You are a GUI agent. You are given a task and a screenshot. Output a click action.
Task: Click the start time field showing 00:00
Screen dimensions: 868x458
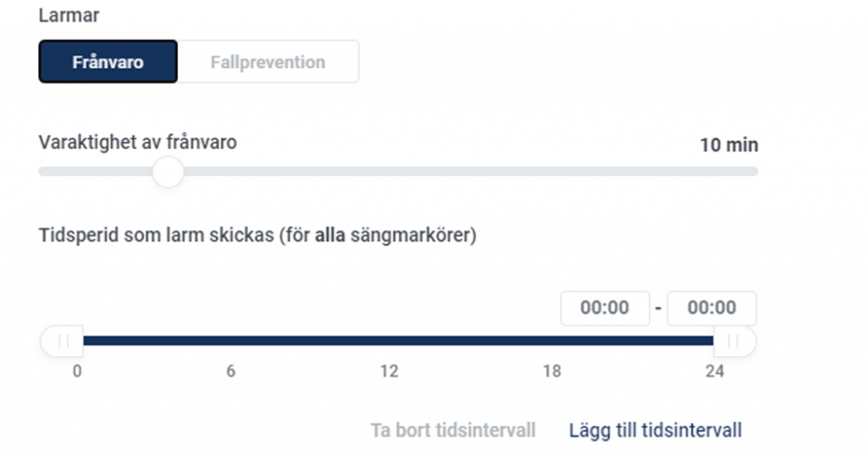605,308
